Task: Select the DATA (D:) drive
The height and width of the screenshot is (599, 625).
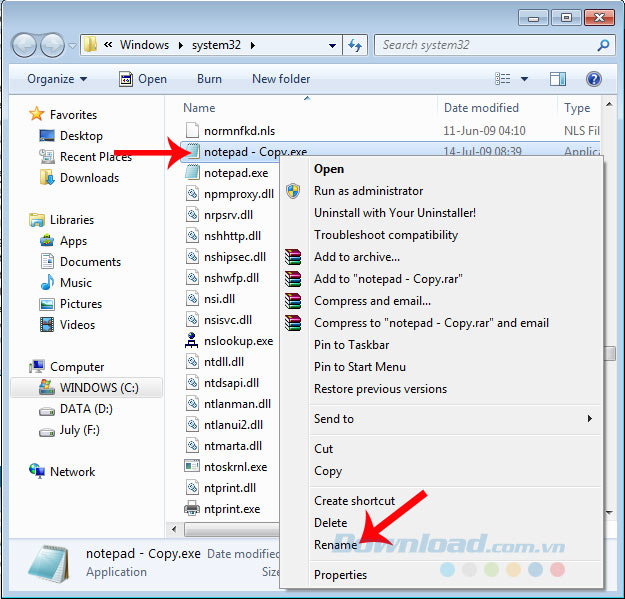Action: tap(76, 409)
